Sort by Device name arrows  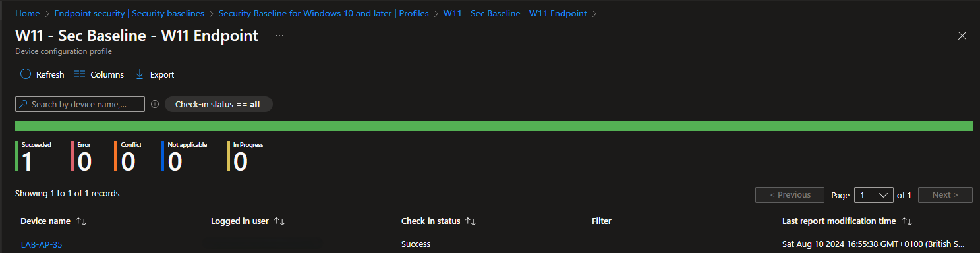81,221
